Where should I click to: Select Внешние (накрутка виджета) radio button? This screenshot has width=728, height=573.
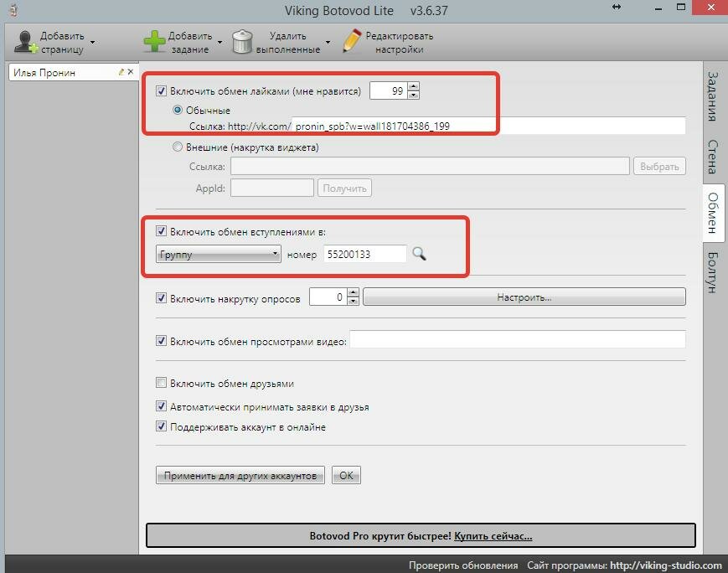pos(178,147)
